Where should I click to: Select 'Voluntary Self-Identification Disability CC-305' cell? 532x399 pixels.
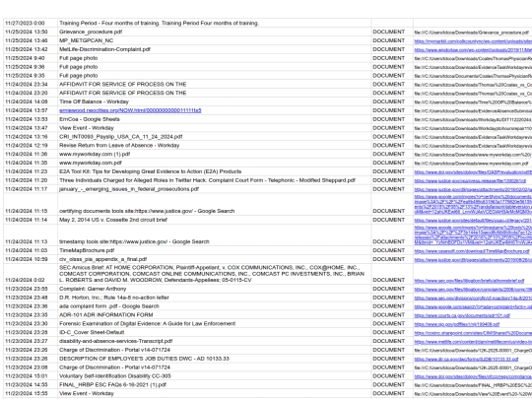214,376
